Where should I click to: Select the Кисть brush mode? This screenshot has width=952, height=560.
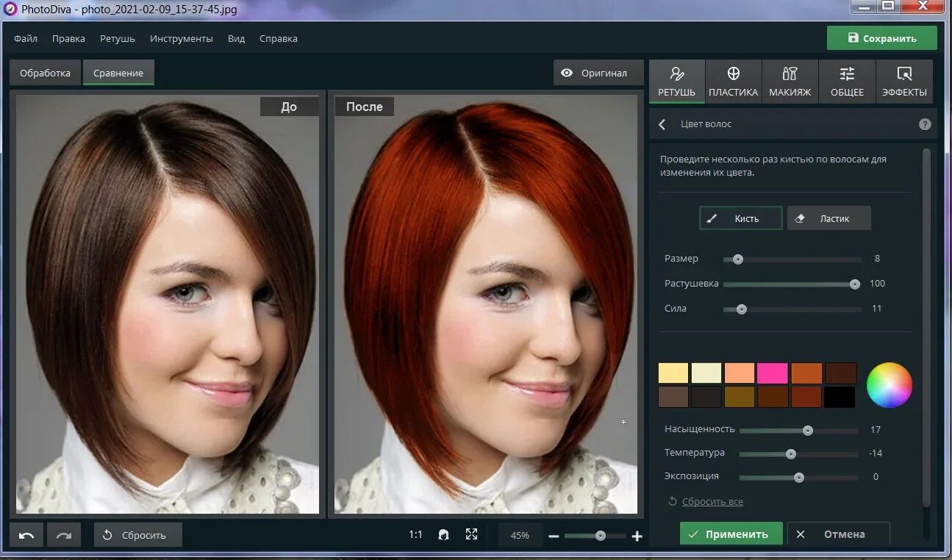[x=740, y=218]
